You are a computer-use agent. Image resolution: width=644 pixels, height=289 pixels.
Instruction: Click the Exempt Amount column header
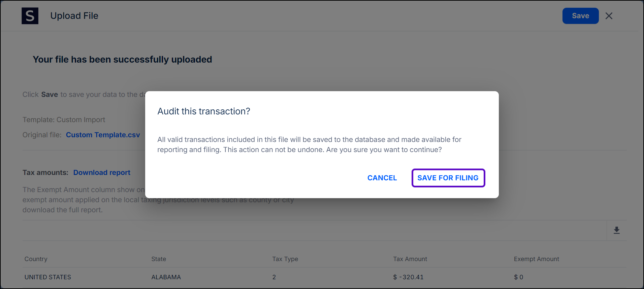pyautogui.click(x=536, y=259)
